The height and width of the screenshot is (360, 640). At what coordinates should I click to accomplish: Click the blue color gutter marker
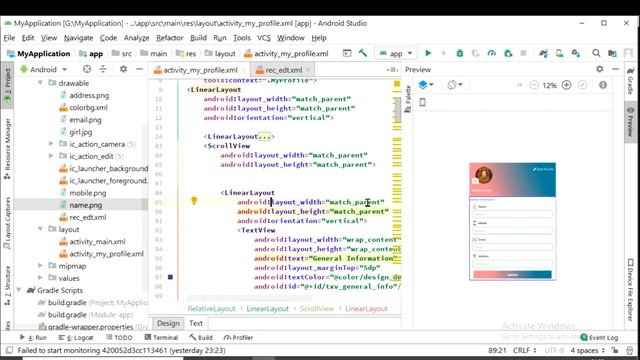click(x=170, y=277)
